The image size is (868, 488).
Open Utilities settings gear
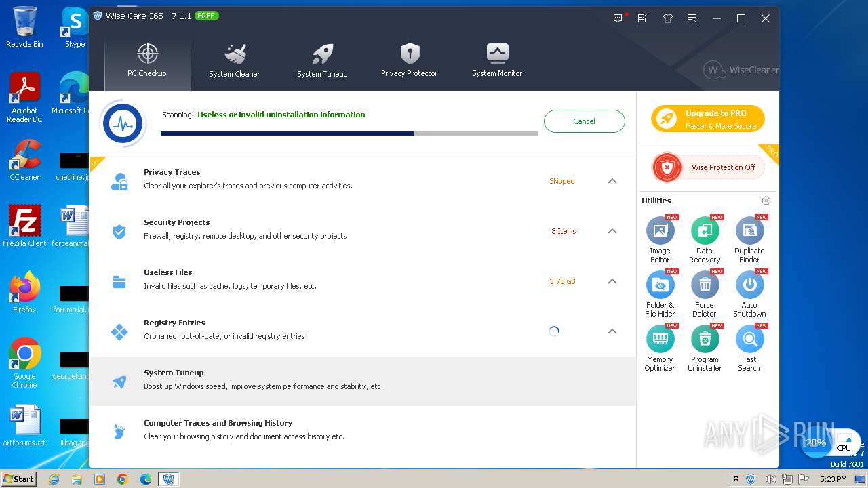point(766,201)
